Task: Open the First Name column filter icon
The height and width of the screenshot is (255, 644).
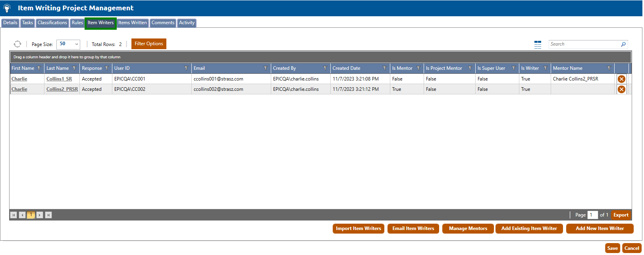Action: pyautogui.click(x=39, y=68)
